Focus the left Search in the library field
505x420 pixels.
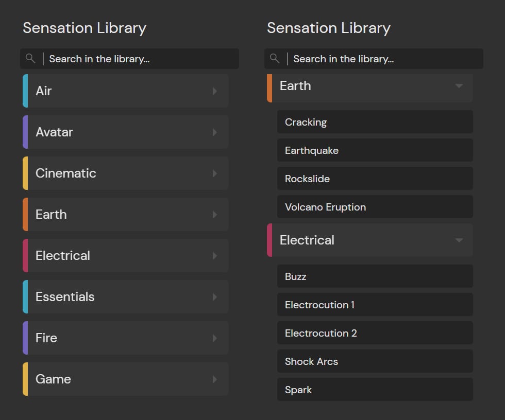[x=129, y=59]
